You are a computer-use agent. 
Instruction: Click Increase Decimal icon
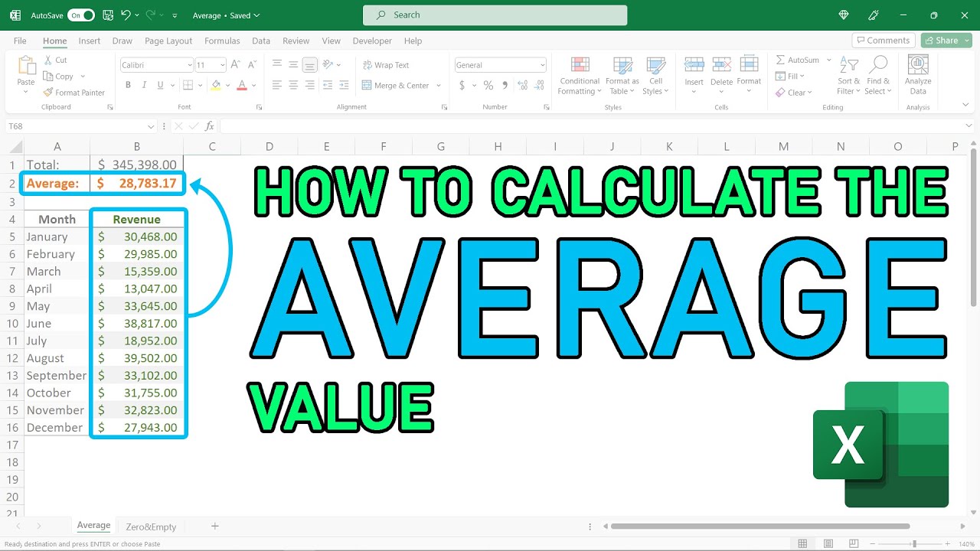522,86
